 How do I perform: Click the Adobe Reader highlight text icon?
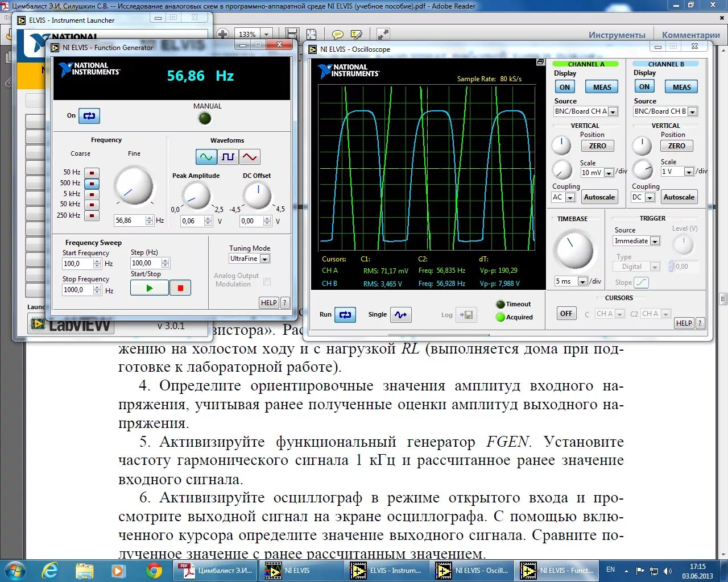coord(357,35)
